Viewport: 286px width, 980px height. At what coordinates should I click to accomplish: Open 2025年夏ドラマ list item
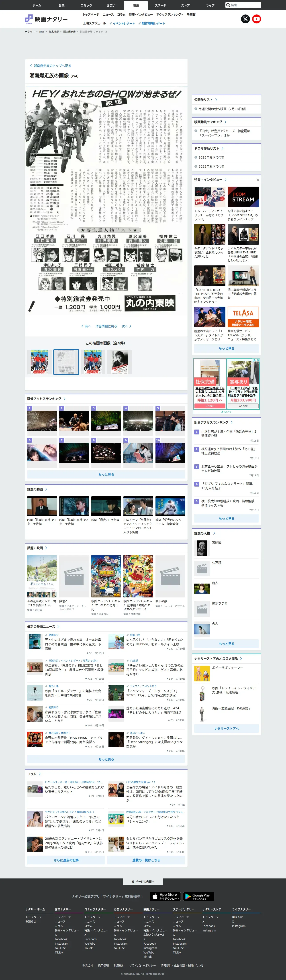coord(211,157)
